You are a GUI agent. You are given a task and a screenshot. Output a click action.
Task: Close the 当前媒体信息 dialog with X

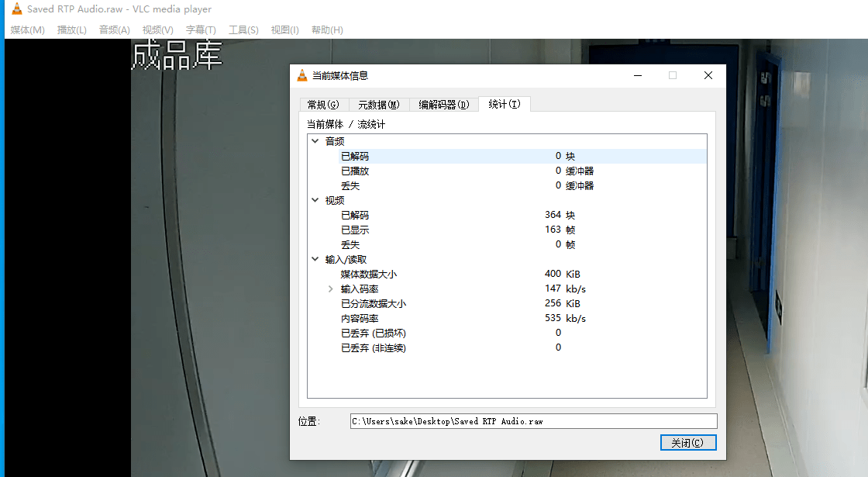(x=708, y=75)
